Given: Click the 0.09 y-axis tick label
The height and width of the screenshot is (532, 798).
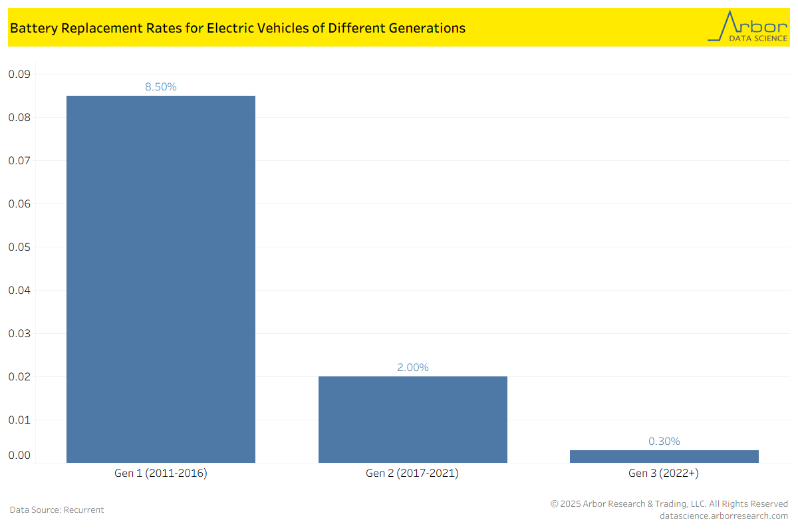Looking at the screenshot, I should 19,74.
